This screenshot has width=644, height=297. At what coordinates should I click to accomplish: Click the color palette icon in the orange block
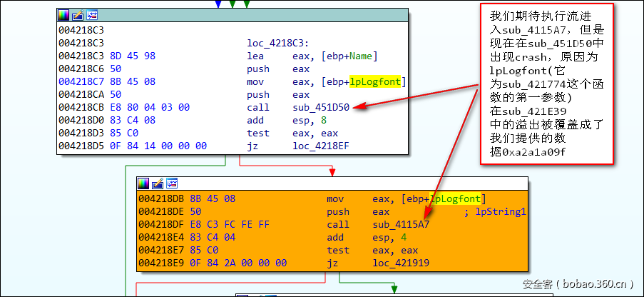click(144, 184)
